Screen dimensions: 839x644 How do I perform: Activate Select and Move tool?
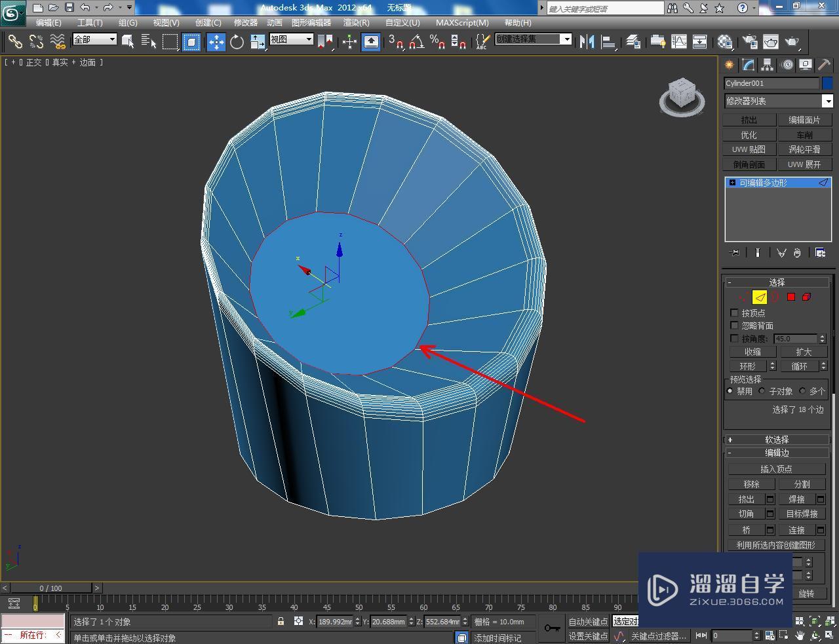click(216, 42)
